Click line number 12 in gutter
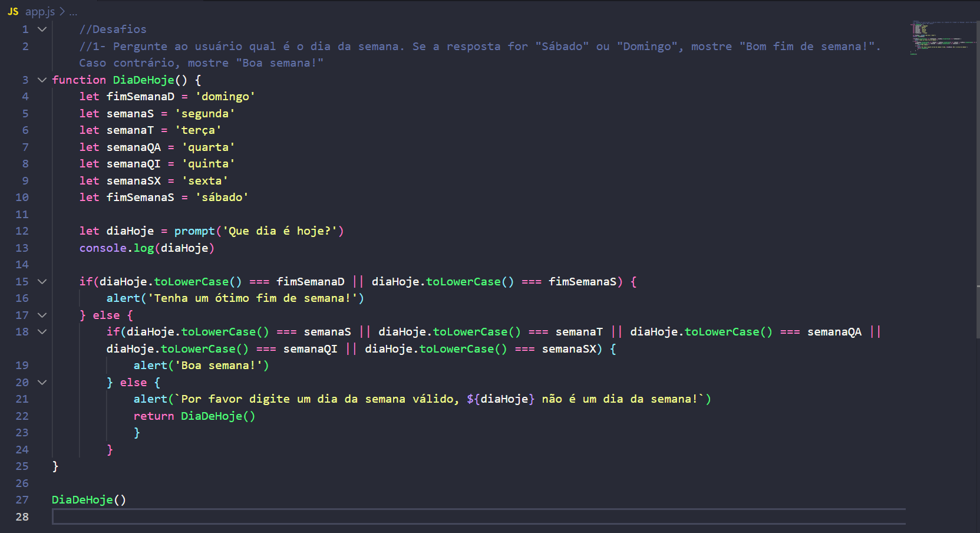 coord(22,231)
